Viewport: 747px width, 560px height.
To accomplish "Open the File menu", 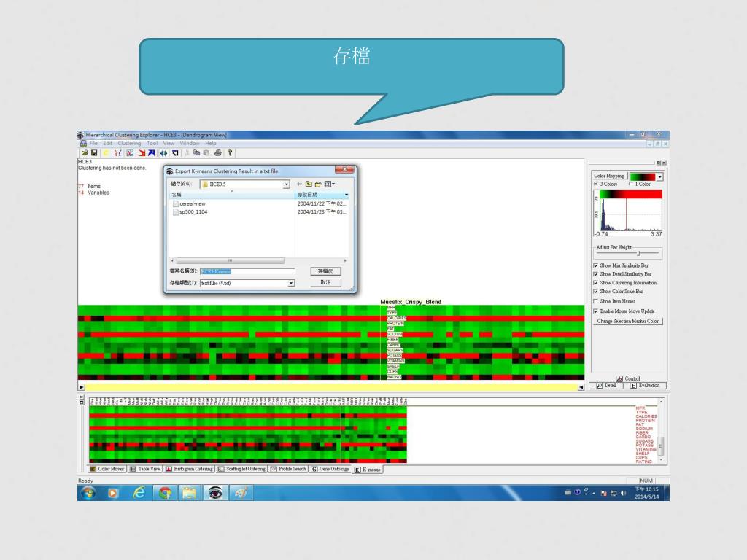I will click(x=93, y=144).
